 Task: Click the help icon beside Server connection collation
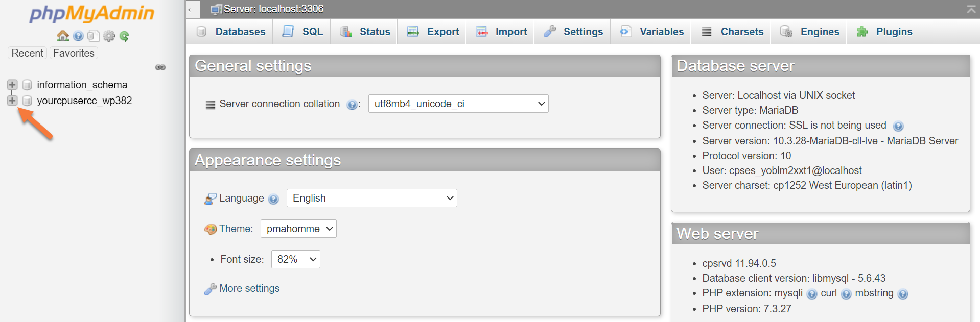352,105
